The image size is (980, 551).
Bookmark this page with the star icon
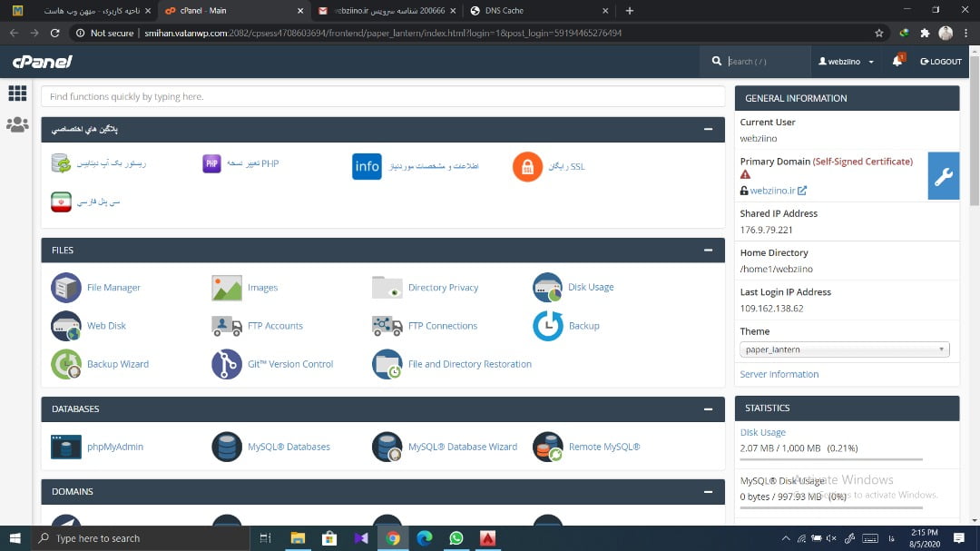[878, 34]
